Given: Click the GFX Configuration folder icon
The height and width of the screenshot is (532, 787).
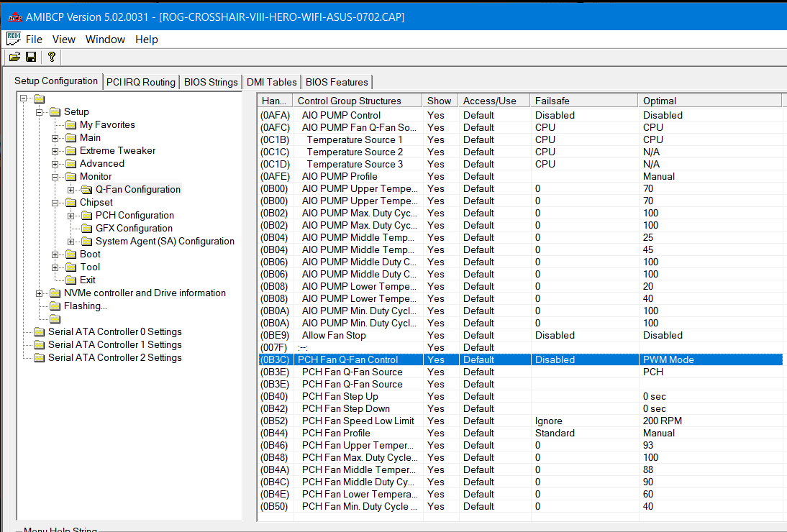Looking at the screenshot, I should click(87, 229).
